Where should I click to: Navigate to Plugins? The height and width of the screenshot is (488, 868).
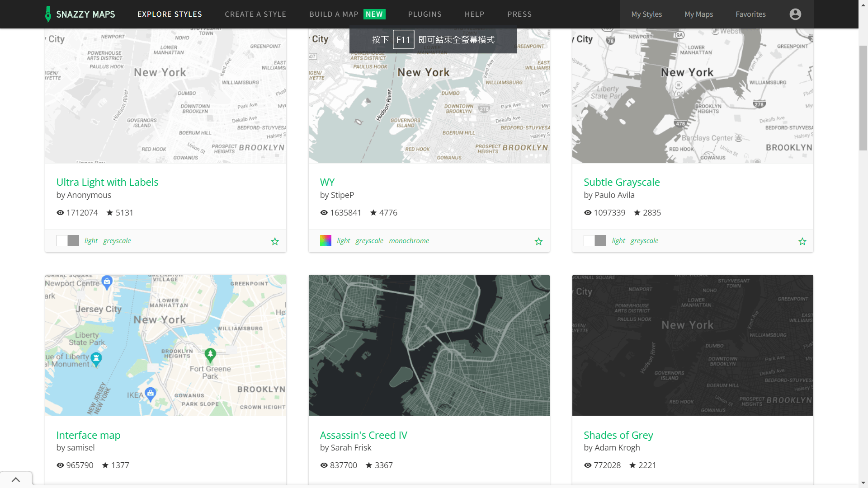425,14
